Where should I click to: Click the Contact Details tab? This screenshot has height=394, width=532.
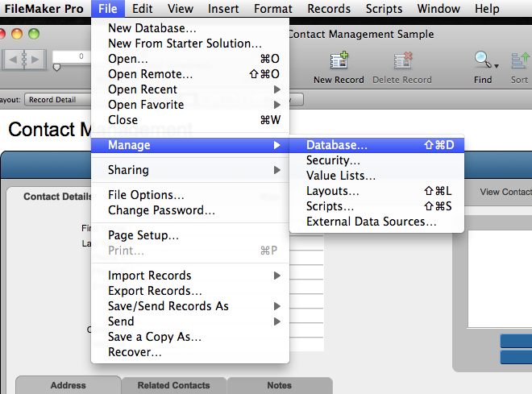tap(57, 197)
